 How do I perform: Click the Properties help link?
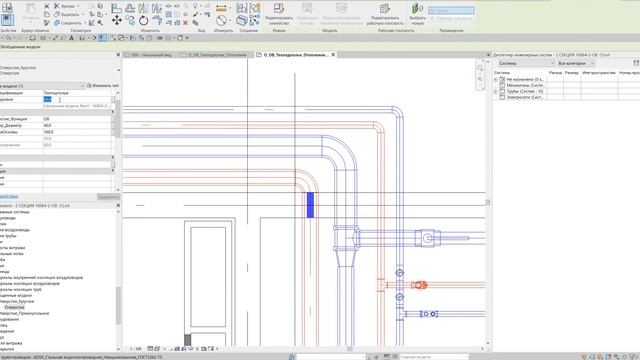coord(9,197)
